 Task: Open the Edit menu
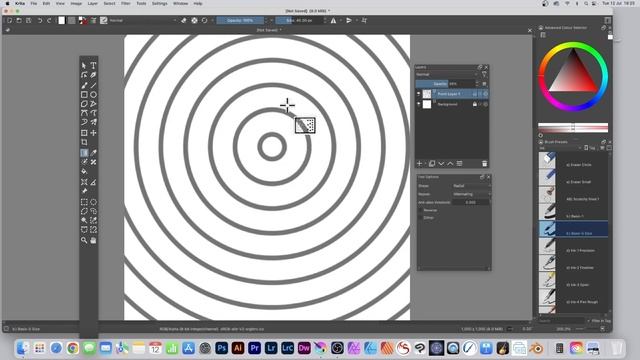tap(47, 3)
